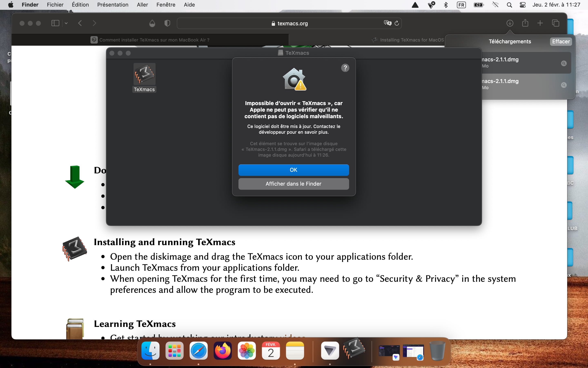The image size is (588, 368).
Task: Open Safari from the Dock
Action: coord(198,351)
